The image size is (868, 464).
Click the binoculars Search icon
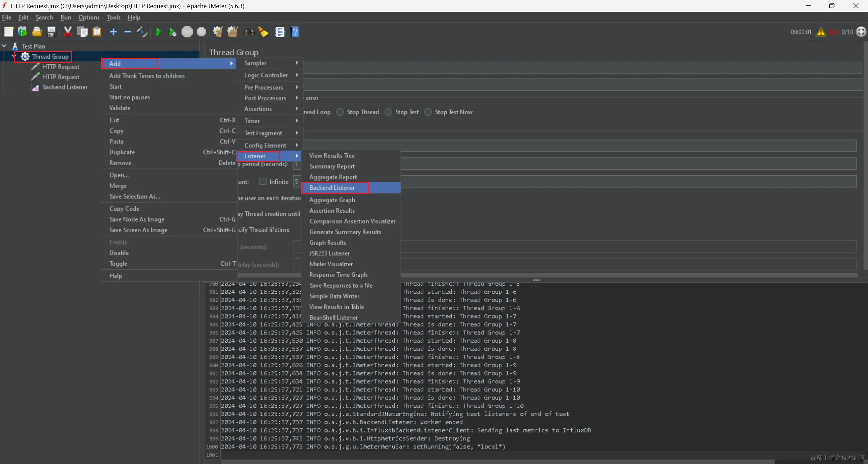(x=249, y=32)
